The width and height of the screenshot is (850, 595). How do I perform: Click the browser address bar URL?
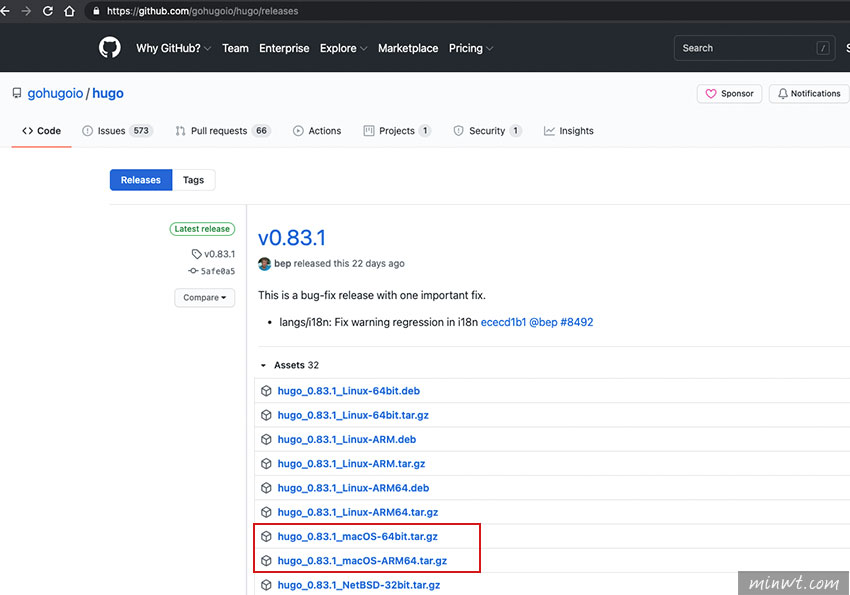(202, 11)
